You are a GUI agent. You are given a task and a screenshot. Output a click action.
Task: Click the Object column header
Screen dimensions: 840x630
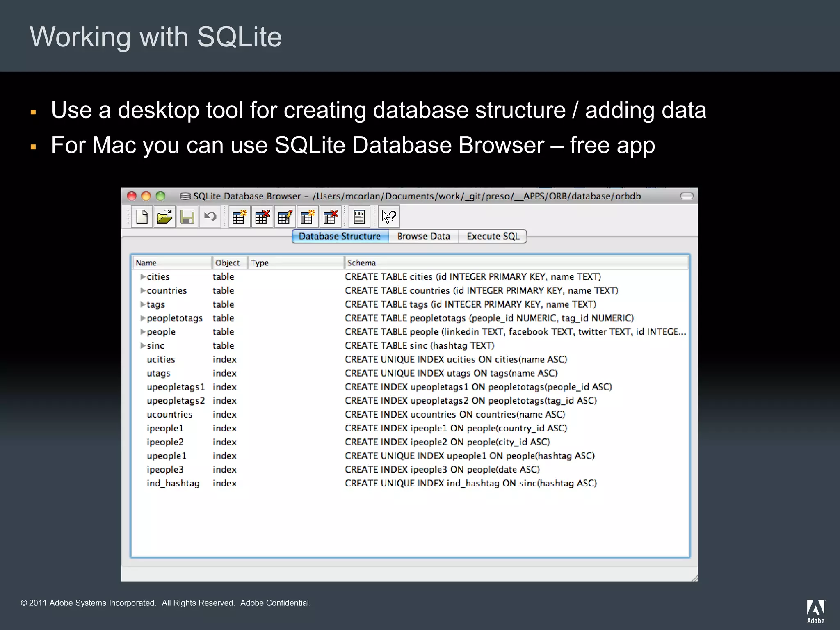[229, 262]
